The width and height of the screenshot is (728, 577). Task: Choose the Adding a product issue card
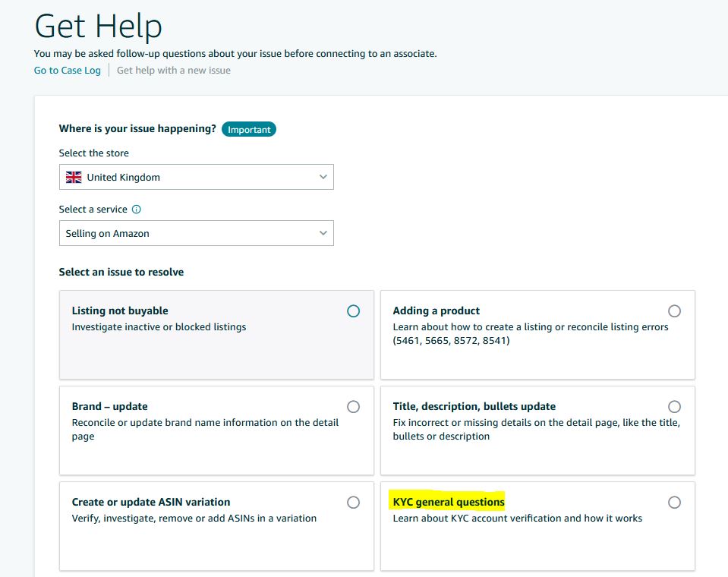537,335
